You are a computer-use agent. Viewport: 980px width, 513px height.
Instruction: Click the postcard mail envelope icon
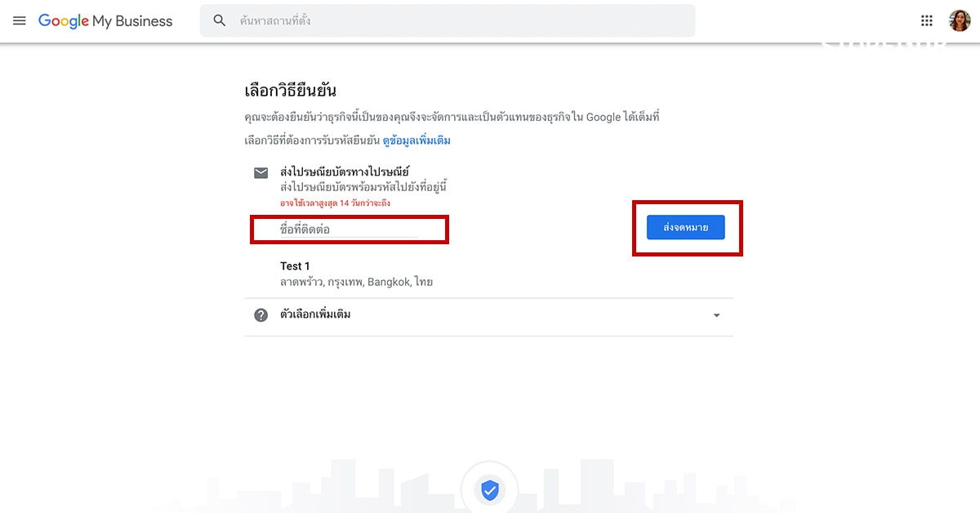pos(261,173)
